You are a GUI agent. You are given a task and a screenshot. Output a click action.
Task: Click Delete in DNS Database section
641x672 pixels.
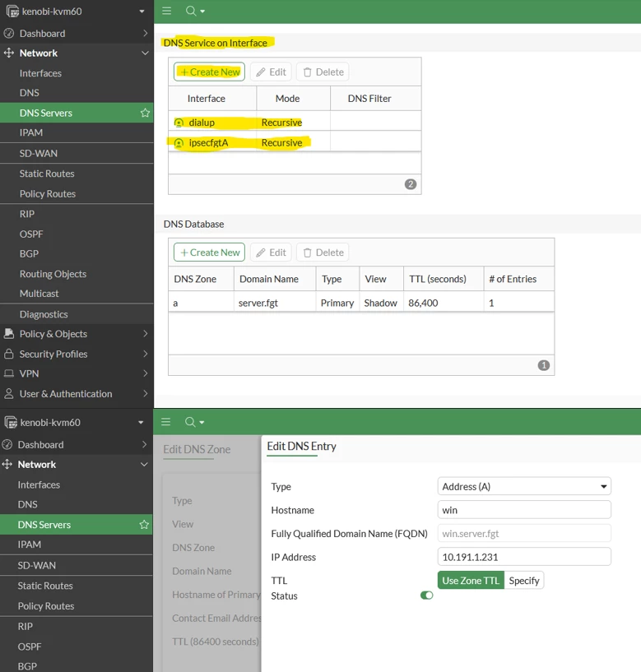323,253
